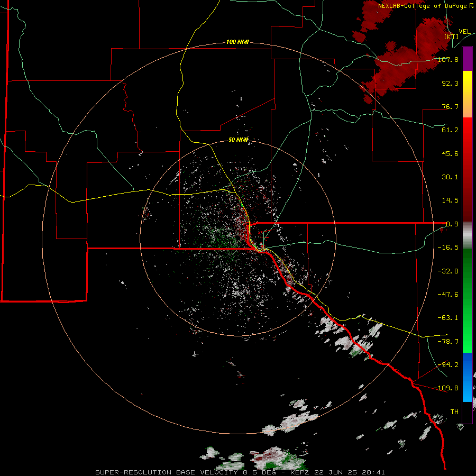The image size is (476, 476).
Task: Click the -63.1 velocity scale value
Action: click(x=448, y=318)
